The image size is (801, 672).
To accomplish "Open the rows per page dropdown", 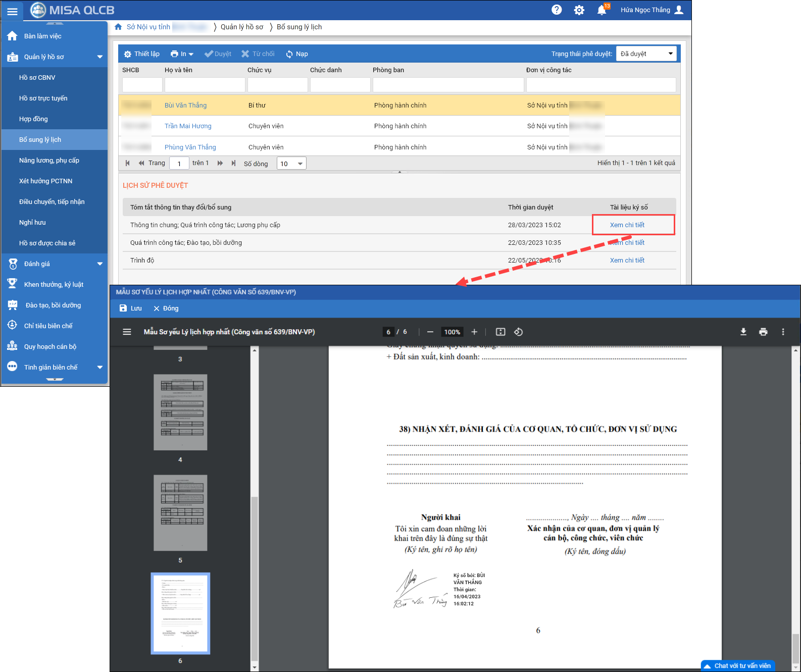I will point(291,164).
